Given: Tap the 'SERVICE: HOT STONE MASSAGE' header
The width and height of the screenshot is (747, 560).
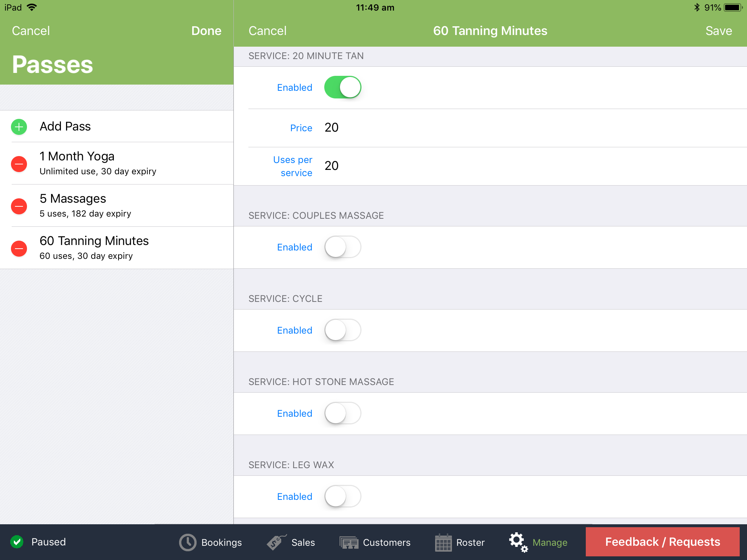Looking at the screenshot, I should pyautogui.click(x=321, y=382).
